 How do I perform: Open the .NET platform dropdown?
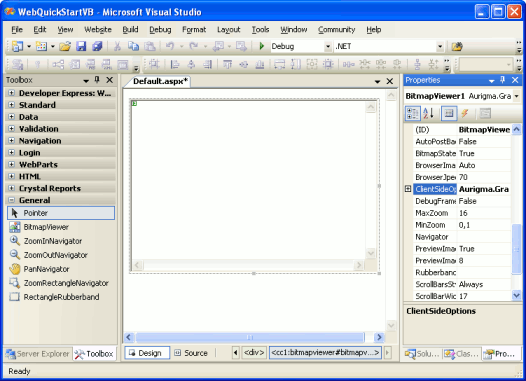click(440, 46)
